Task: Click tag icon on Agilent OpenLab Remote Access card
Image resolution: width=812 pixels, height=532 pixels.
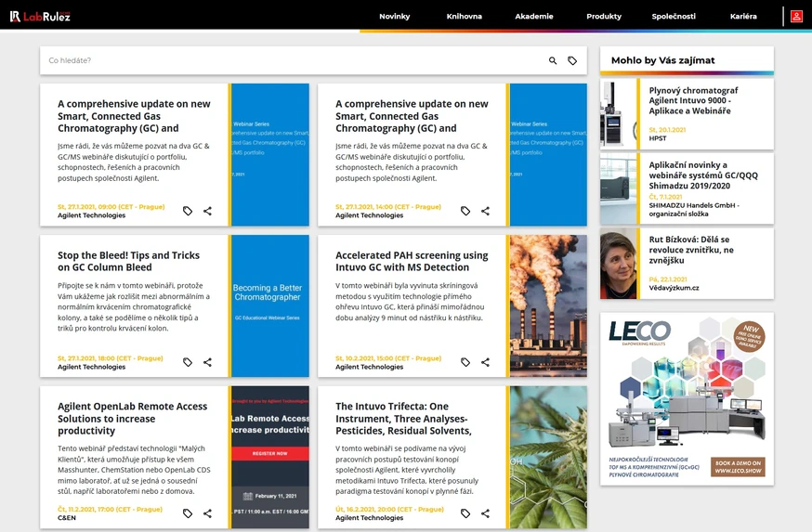Action: point(188,513)
